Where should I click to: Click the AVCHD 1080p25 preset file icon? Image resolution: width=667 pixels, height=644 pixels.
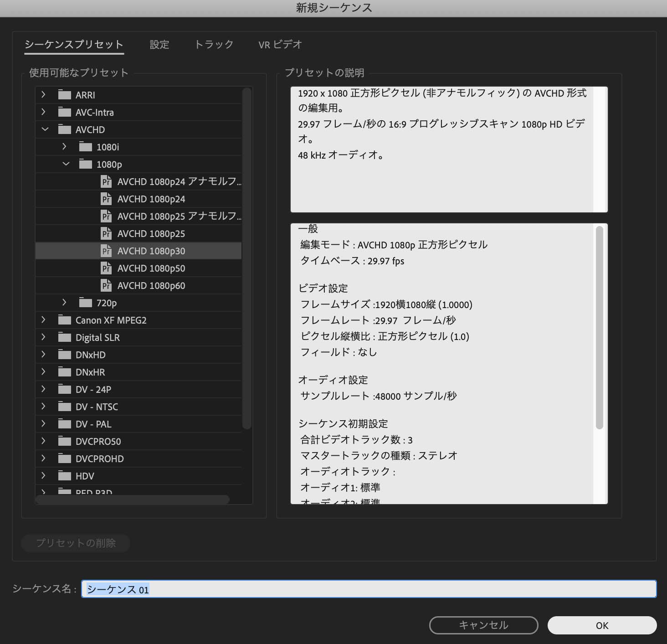106,233
